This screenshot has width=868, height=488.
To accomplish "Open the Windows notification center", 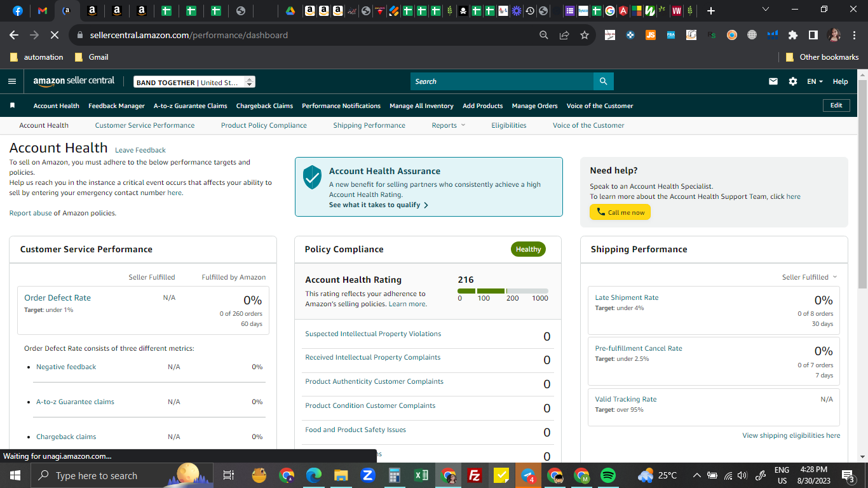I will pos(848,475).
